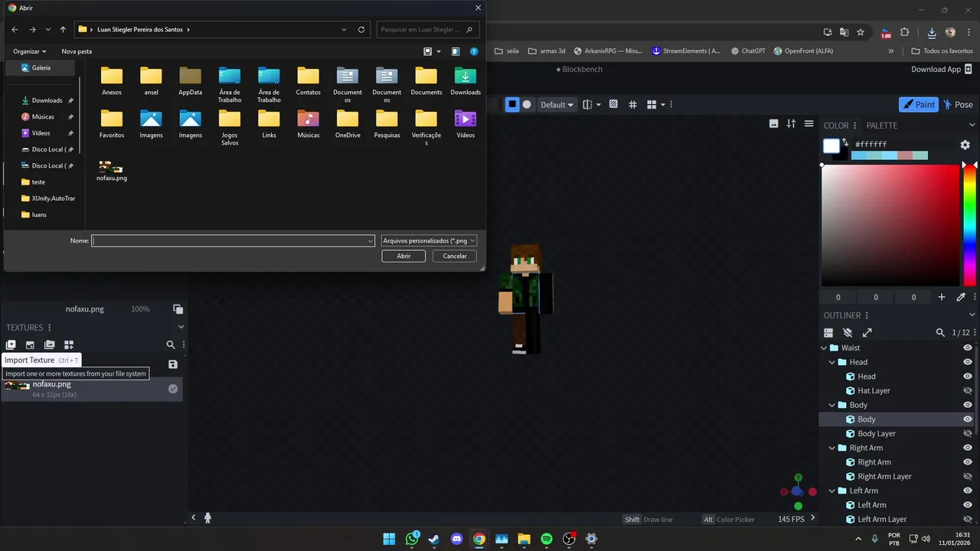Toggle visibility of Waist group
980x551 pixels.
tap(967, 347)
